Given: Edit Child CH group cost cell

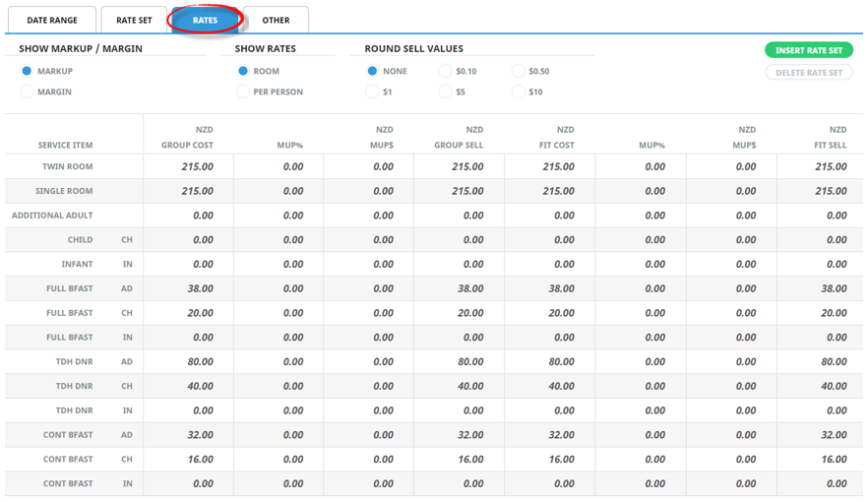Looking at the screenshot, I should pyautogui.click(x=188, y=239).
